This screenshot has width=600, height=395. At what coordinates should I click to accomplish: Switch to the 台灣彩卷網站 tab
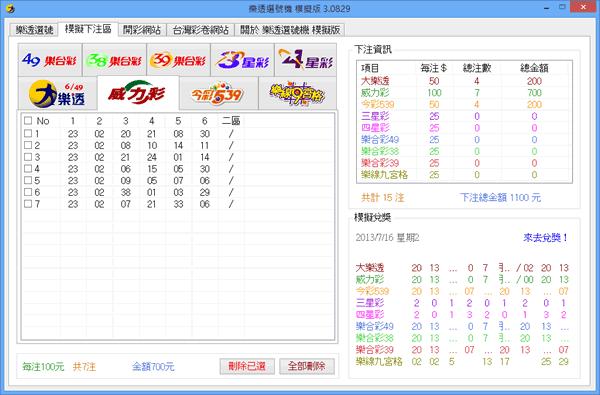click(x=201, y=30)
